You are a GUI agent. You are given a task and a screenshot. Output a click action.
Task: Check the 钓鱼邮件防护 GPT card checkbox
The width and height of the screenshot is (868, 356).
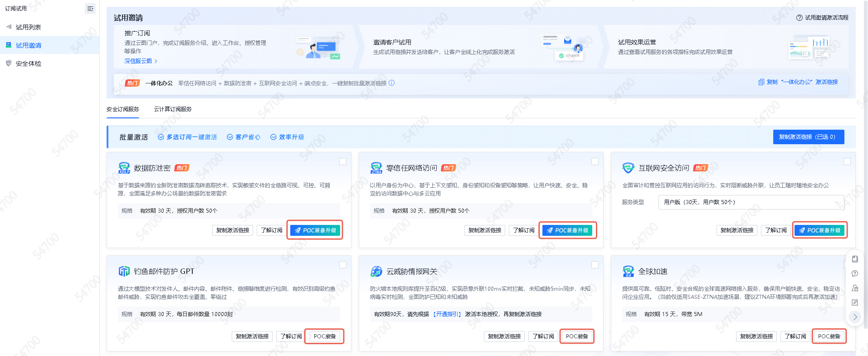click(343, 265)
